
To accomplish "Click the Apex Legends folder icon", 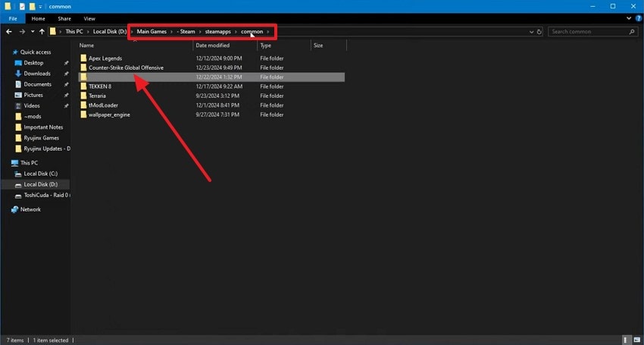I will (83, 58).
